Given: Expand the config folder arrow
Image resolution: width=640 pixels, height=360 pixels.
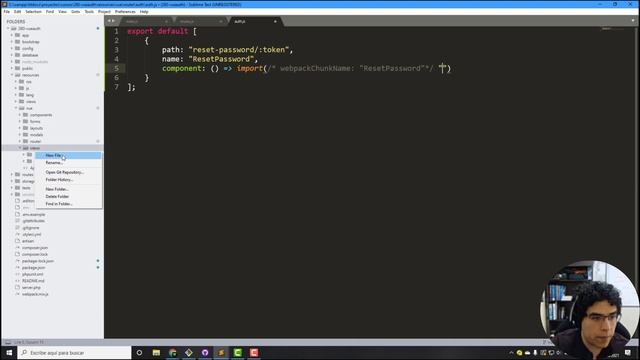Looking at the screenshot, I should pos(12,48).
